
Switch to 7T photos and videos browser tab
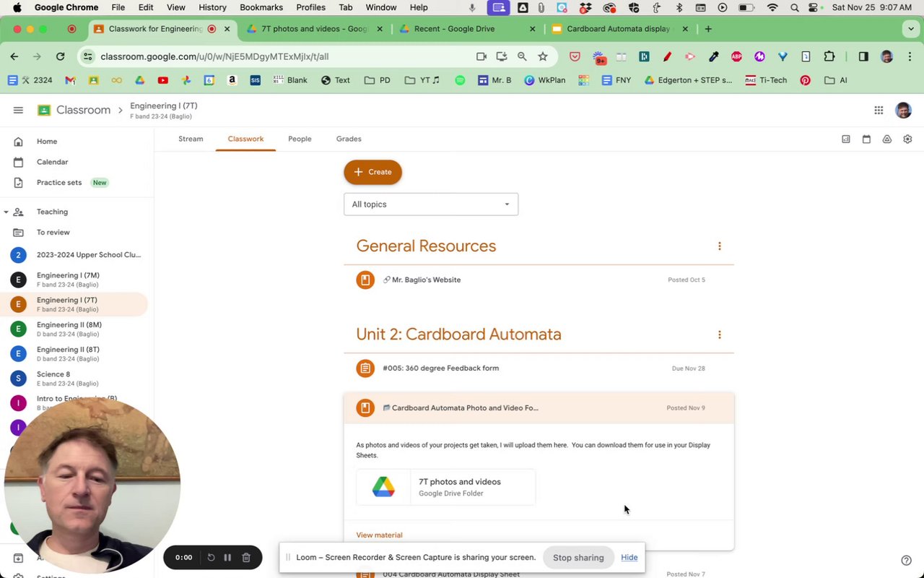pyautogui.click(x=315, y=29)
